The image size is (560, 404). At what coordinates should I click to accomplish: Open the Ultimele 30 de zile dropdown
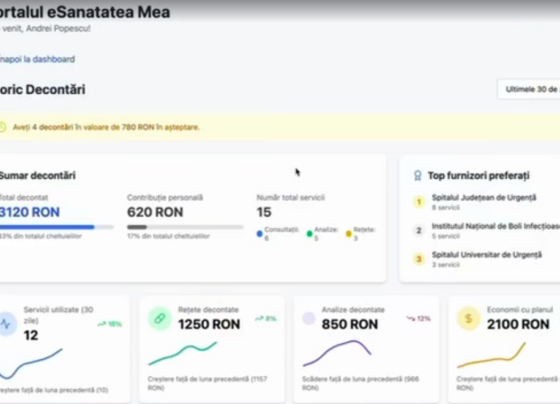pyautogui.click(x=529, y=89)
